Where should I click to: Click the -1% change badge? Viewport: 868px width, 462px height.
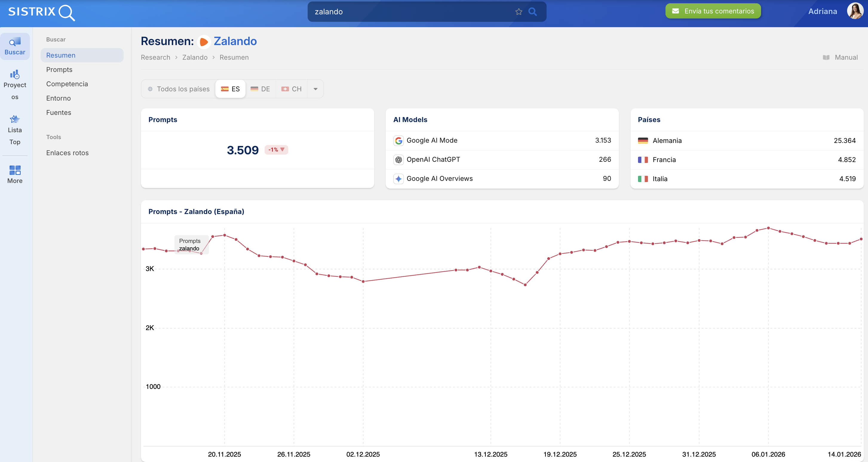click(x=276, y=150)
